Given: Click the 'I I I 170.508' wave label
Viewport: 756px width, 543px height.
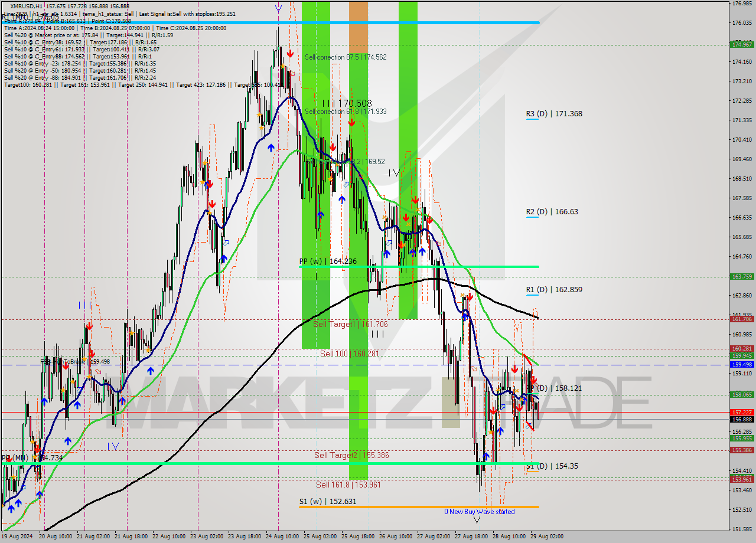Looking at the screenshot, I should [x=347, y=104].
